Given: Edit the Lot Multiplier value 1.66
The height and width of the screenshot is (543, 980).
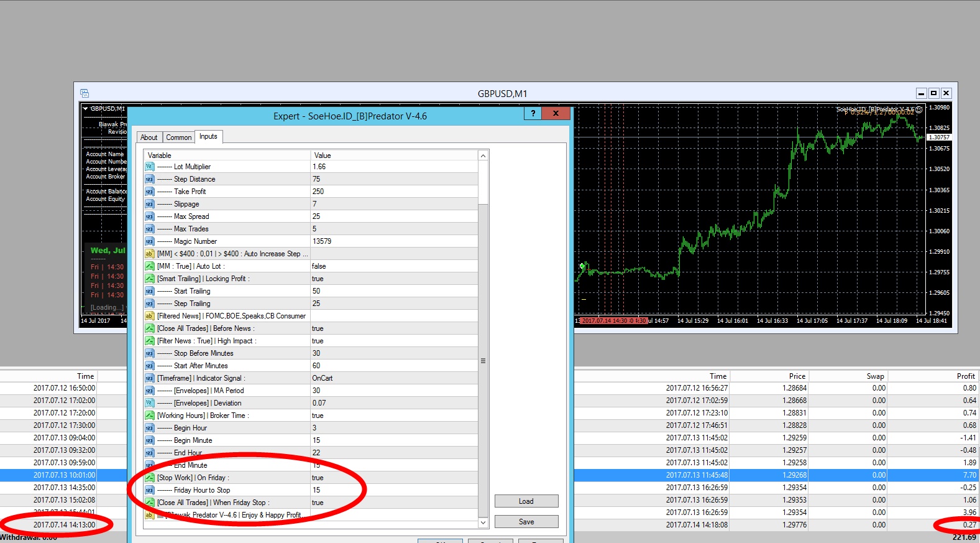Looking at the screenshot, I should pos(394,167).
